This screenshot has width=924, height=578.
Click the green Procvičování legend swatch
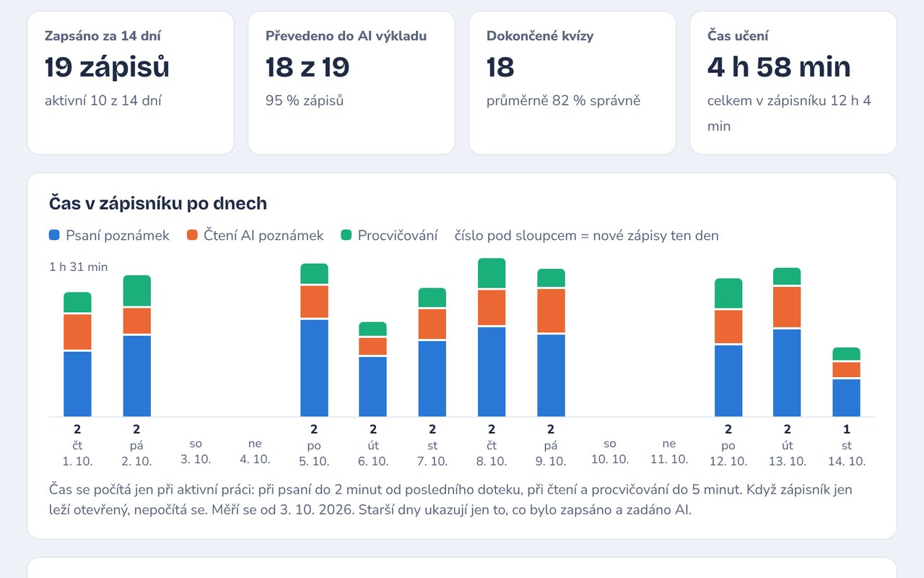coord(346,235)
